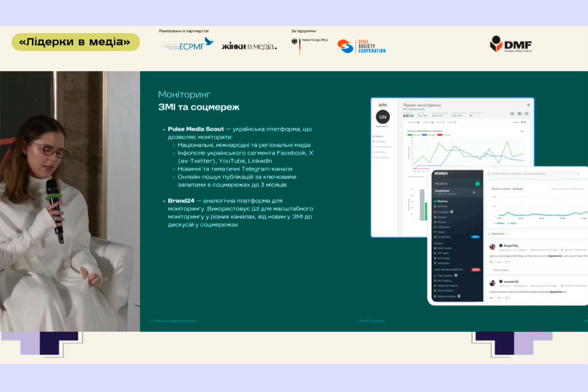
Task: Click the blue legend swatch on the Pulse chart
Action: point(425,135)
